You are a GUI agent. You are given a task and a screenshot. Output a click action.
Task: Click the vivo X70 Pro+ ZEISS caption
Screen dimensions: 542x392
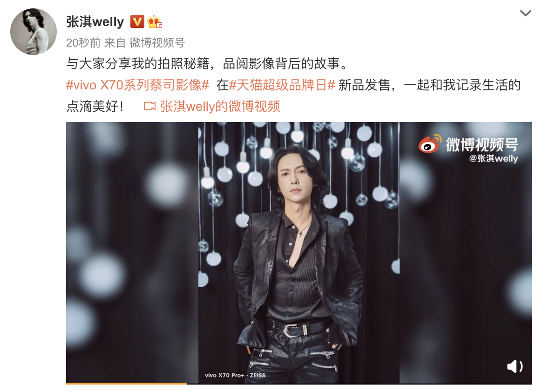tap(235, 375)
